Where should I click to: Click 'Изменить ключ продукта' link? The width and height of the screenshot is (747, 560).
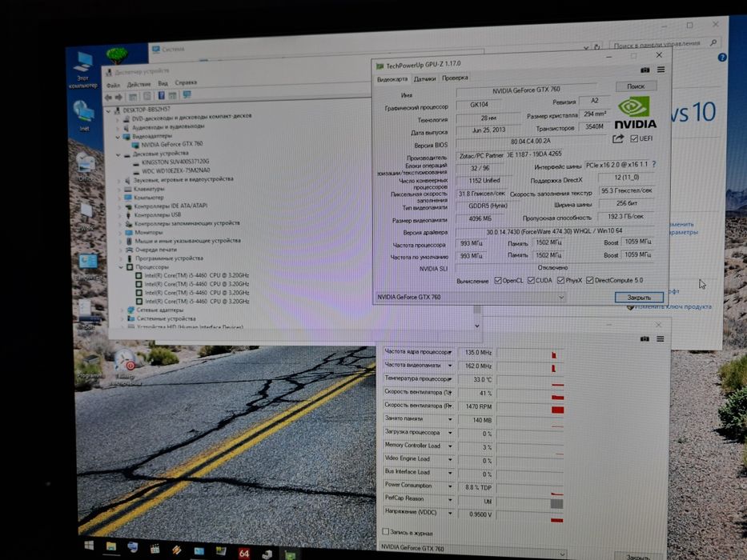(673, 306)
